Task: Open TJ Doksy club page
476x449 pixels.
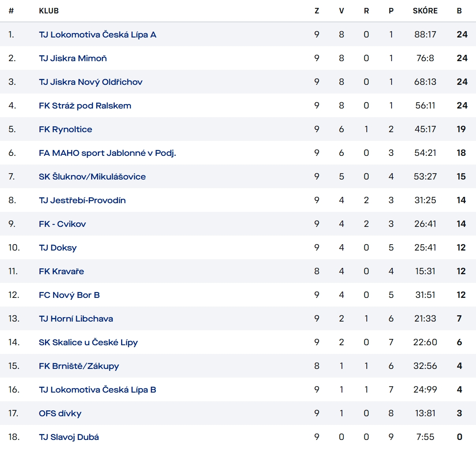Action: 58,248
